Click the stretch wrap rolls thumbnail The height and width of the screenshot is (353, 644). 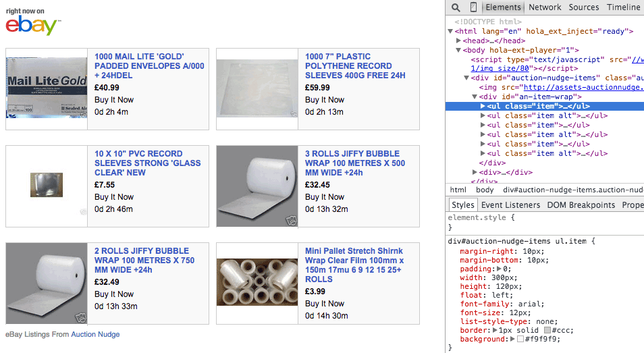pos(257,282)
